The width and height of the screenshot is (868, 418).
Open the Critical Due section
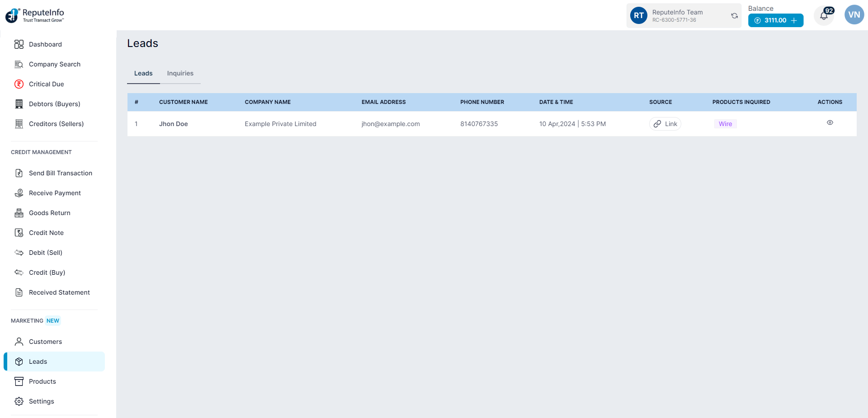point(46,84)
